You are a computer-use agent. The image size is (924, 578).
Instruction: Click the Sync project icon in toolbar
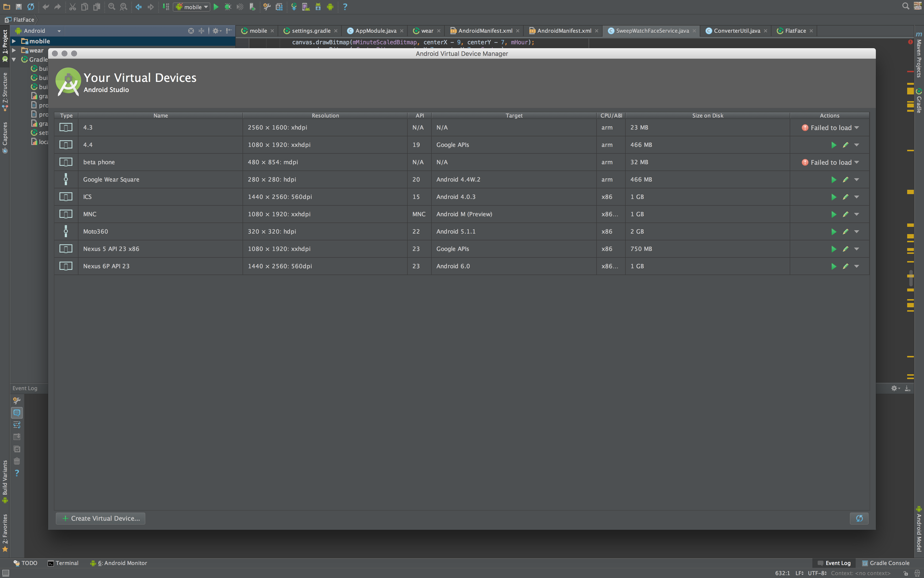coord(30,7)
